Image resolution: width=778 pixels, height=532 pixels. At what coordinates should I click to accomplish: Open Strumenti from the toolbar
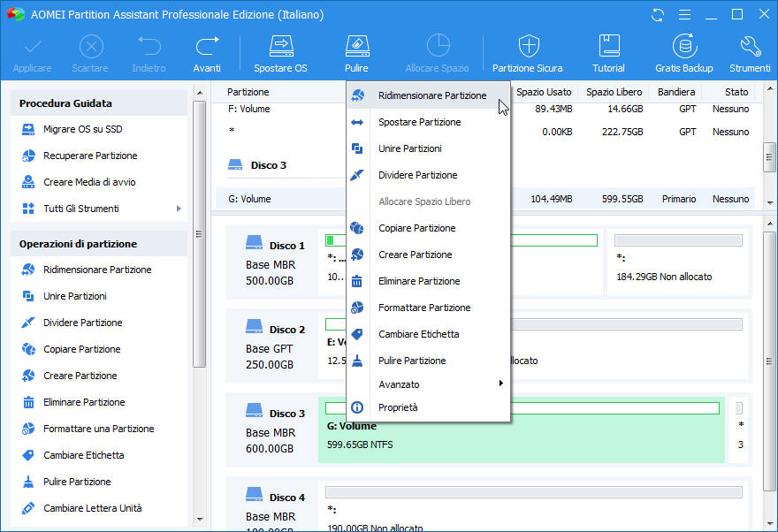(x=750, y=54)
